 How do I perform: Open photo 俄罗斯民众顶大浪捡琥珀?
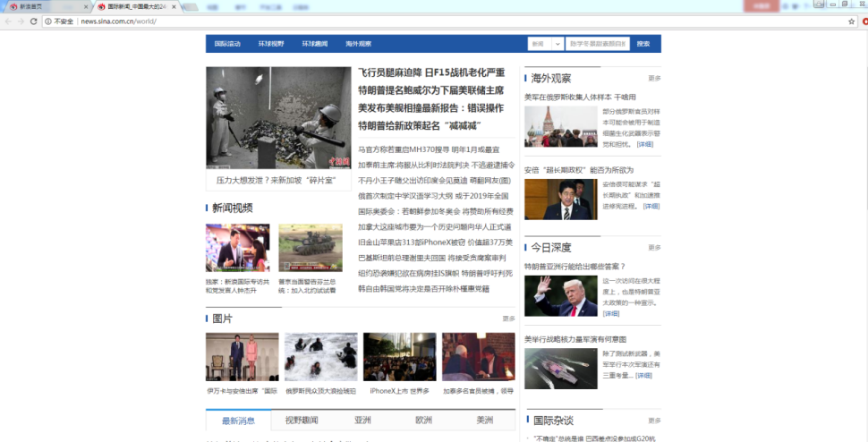(x=320, y=357)
